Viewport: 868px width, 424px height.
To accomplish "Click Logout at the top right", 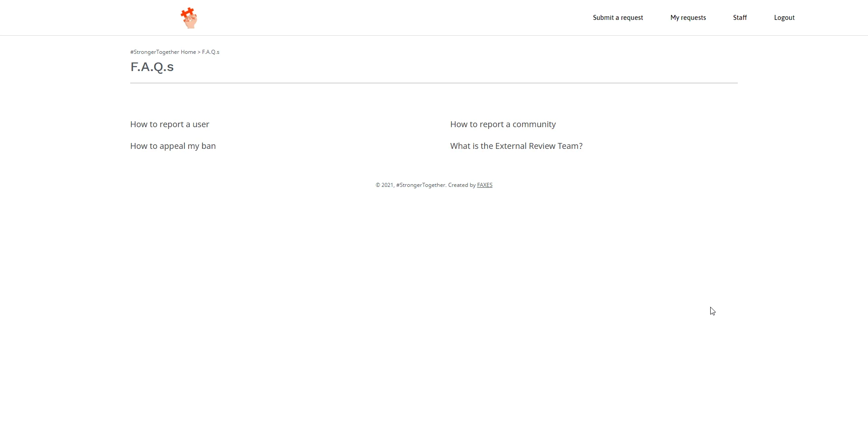I will [x=784, y=18].
